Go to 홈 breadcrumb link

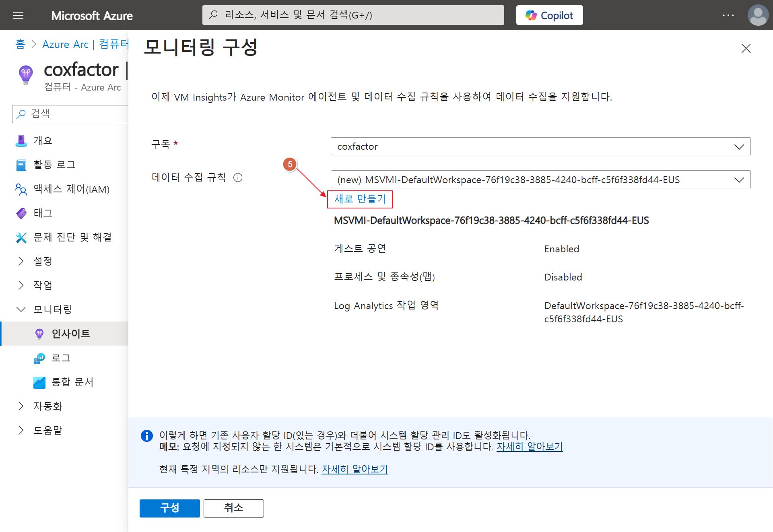tap(20, 44)
